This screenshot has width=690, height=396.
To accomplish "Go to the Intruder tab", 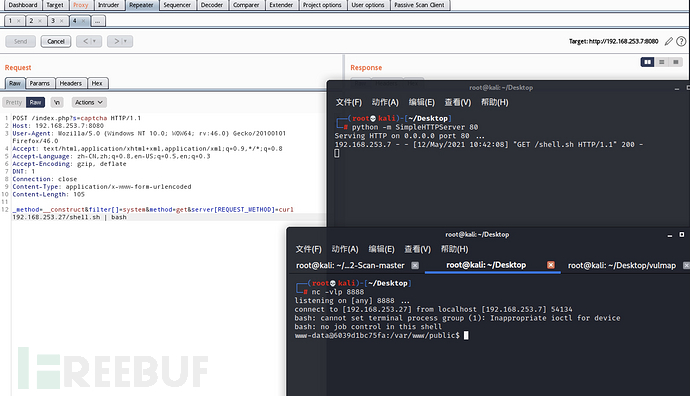I will (109, 5).
